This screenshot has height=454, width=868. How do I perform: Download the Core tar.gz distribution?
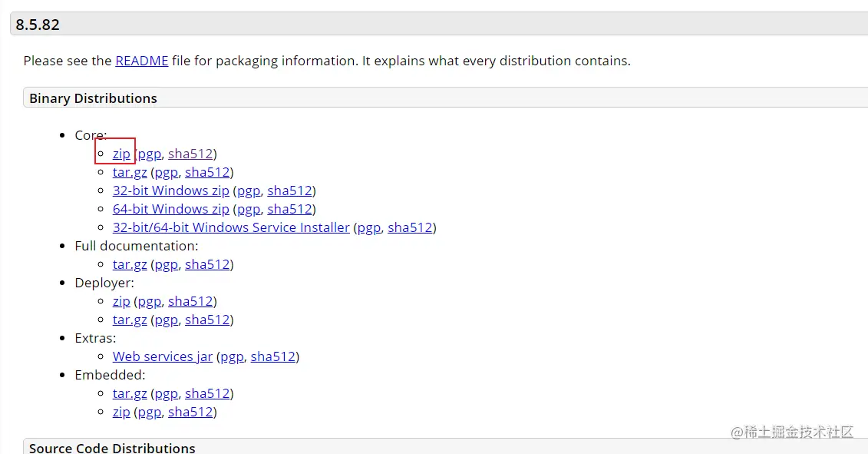pyautogui.click(x=130, y=172)
